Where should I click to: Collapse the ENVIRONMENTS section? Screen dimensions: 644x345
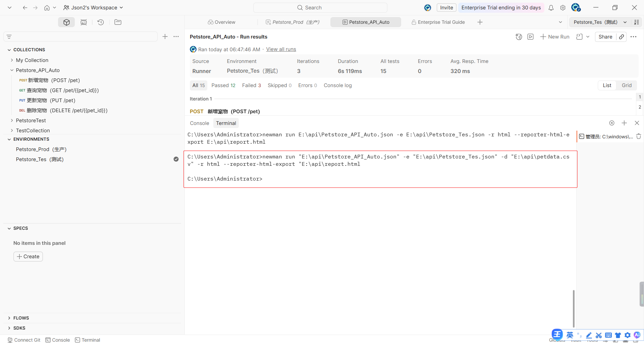9,139
